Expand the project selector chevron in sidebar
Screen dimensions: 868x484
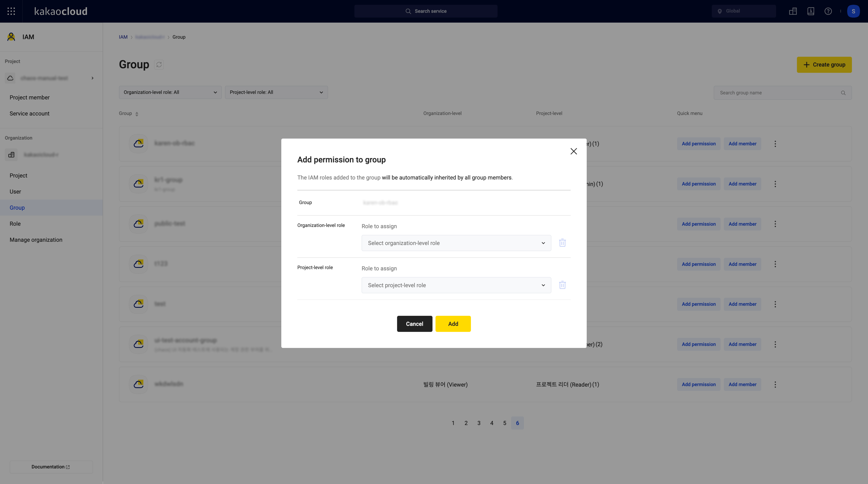(x=92, y=78)
